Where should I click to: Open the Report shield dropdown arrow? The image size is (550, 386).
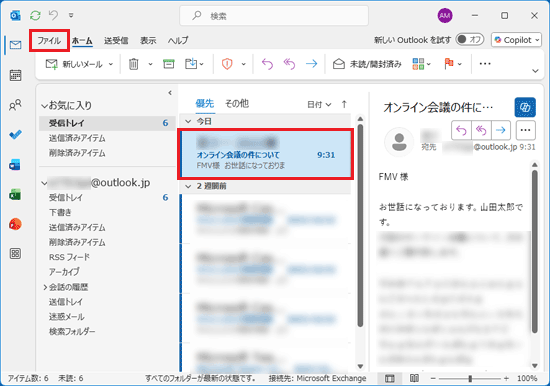point(244,64)
